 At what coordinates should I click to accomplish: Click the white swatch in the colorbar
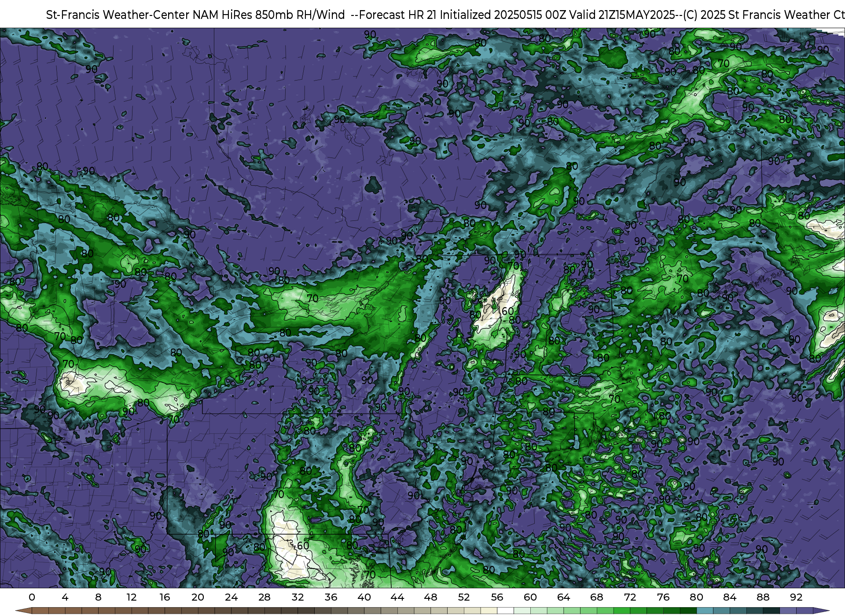[505, 611]
